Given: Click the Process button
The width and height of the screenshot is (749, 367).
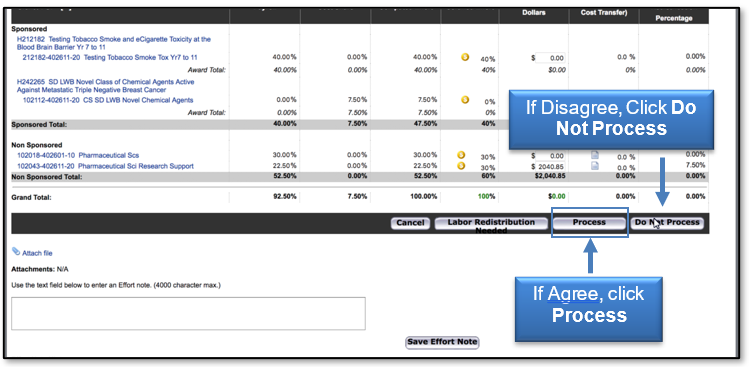Looking at the screenshot, I should pos(589,223).
